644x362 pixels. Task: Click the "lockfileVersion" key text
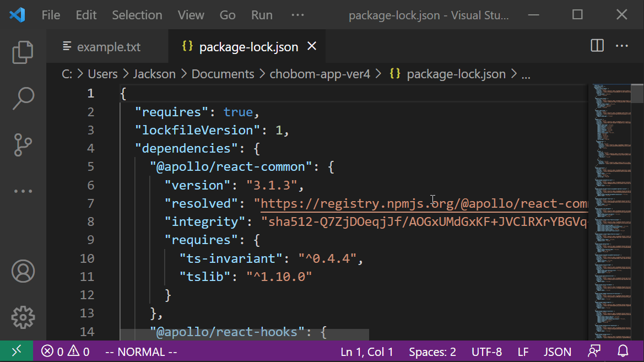[x=198, y=130]
